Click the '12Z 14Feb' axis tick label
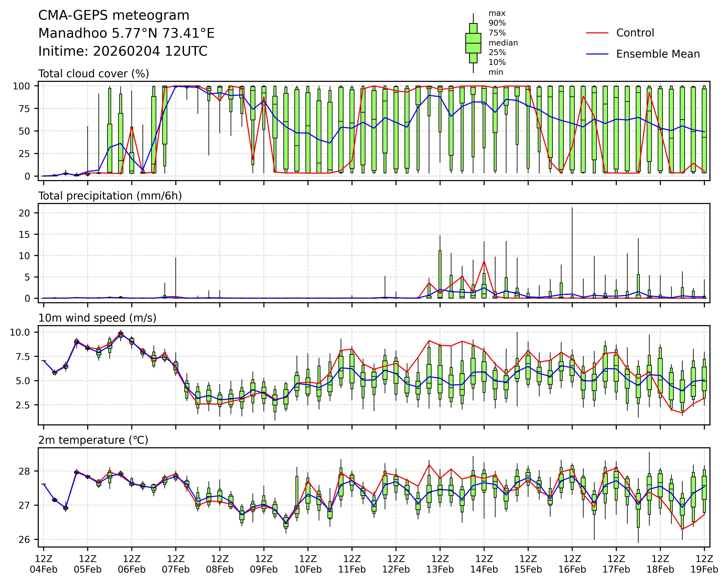Screen dimensions: 728x584 click(484, 564)
